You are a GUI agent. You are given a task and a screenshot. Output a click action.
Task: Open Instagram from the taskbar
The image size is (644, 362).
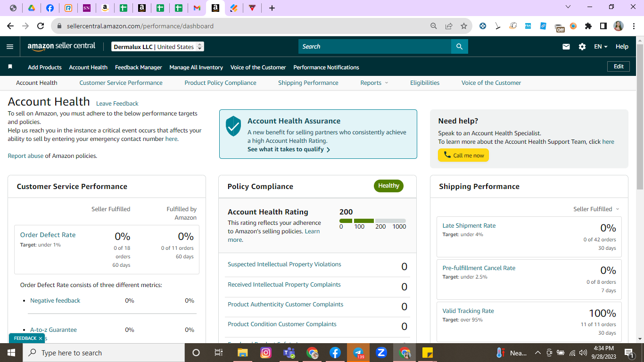(266, 353)
